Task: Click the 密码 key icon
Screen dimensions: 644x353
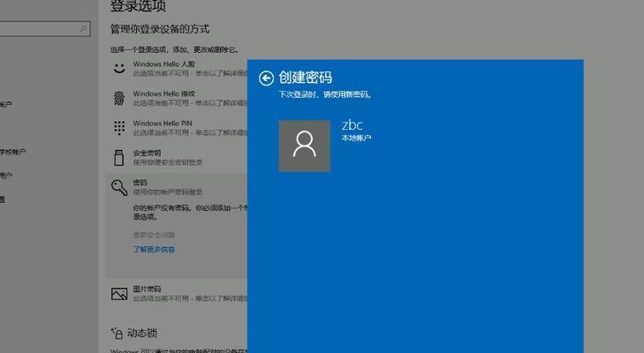Action: point(119,188)
